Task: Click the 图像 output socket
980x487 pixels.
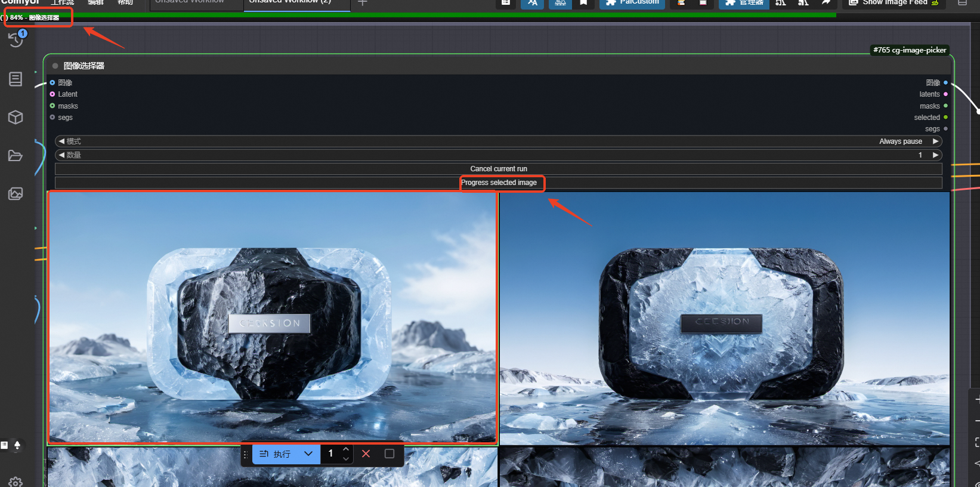Action: point(945,83)
